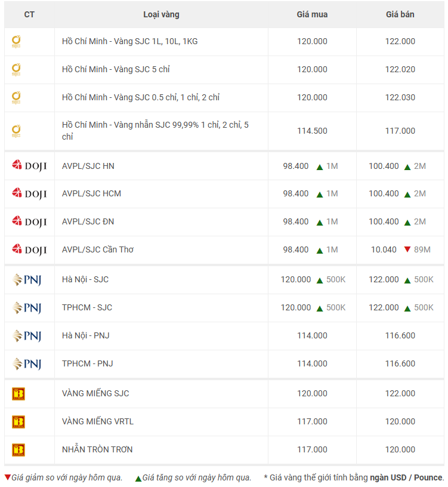Screen dimensions: 448x487
Task: Click SJC logo in the Vàng SJC 1L row
Action: click(x=16, y=42)
